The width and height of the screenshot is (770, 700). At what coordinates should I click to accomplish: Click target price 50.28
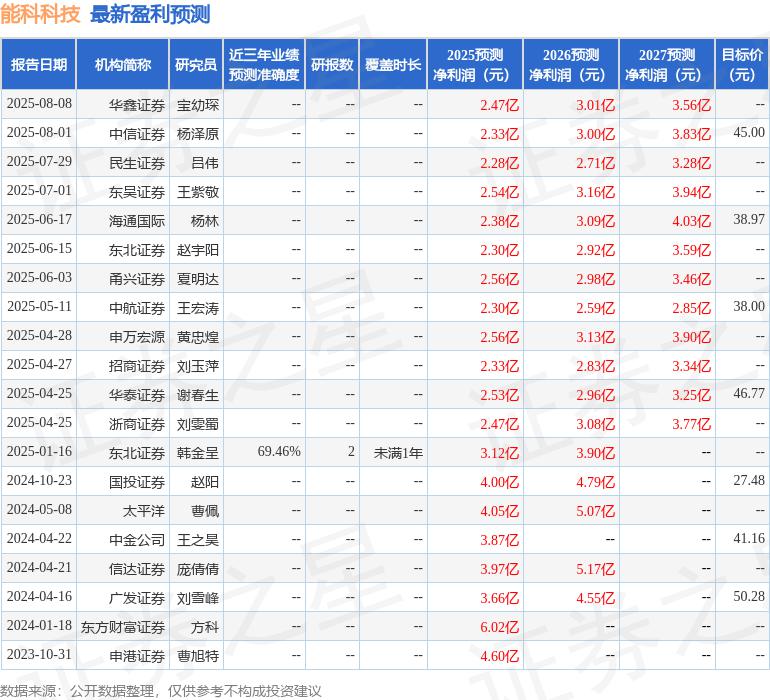coord(749,596)
